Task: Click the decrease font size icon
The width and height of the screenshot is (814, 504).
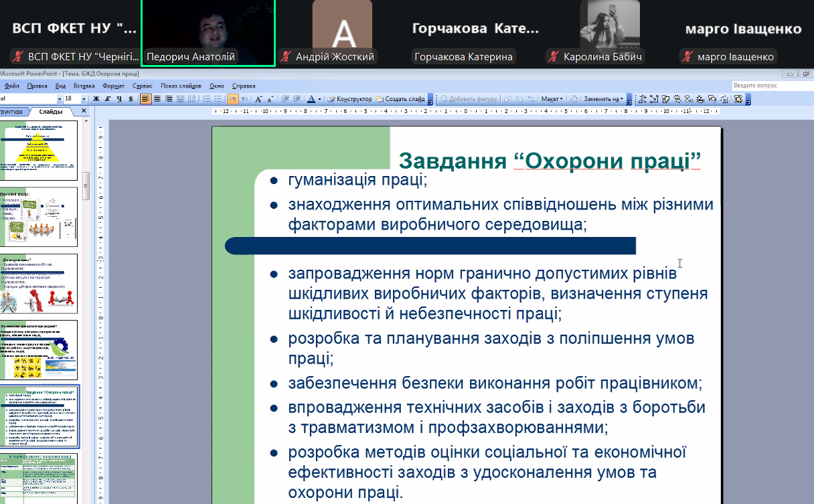Action: coord(270,99)
